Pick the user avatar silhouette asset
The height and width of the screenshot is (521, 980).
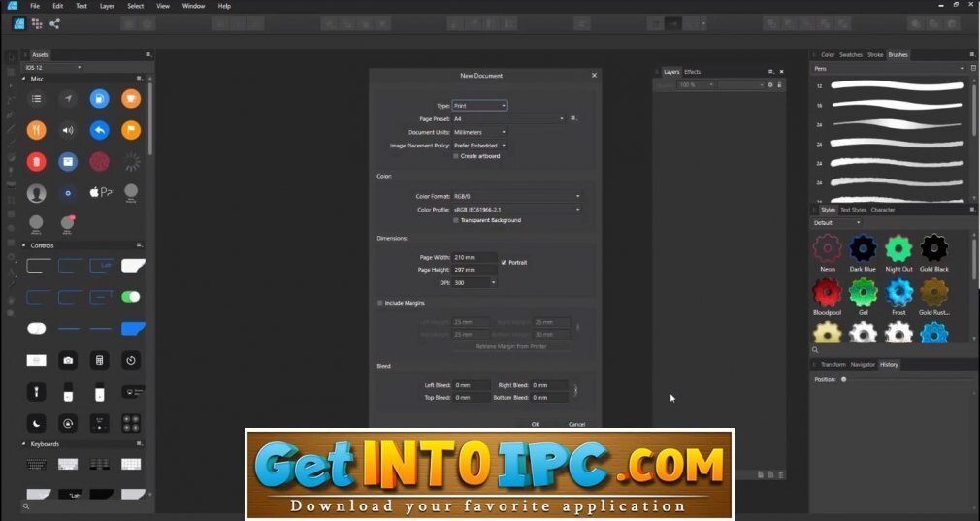(36, 193)
